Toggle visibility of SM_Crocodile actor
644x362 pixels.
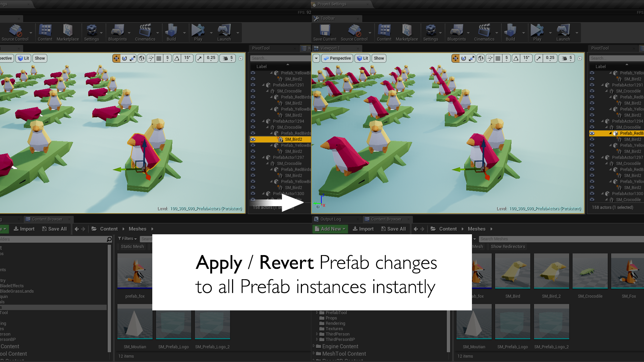pyautogui.click(x=253, y=91)
